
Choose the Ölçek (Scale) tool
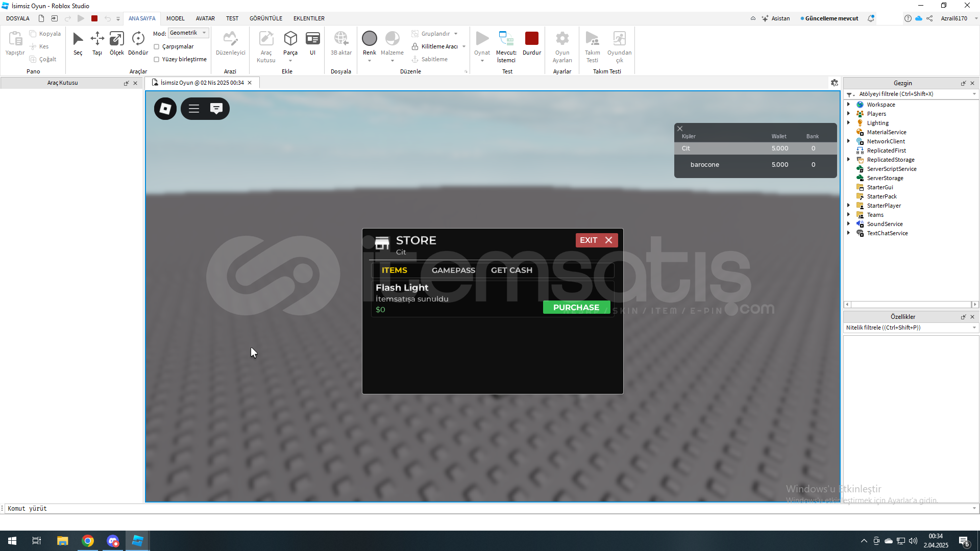pyautogui.click(x=117, y=43)
